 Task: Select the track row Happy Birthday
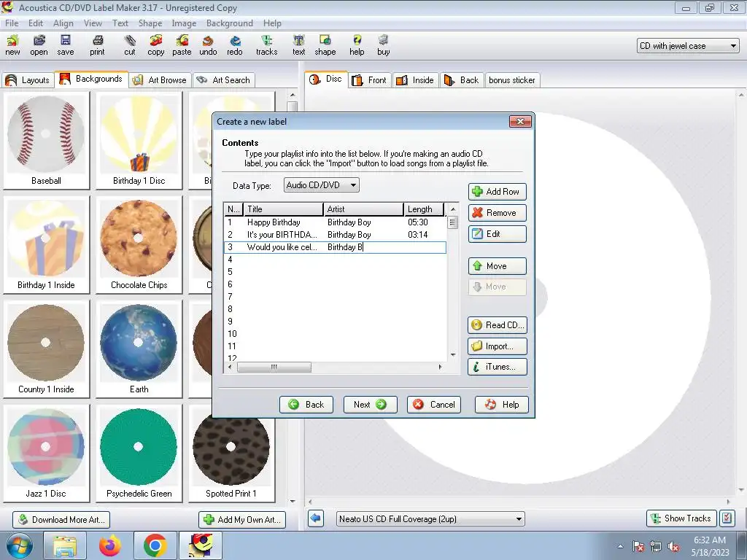point(335,222)
